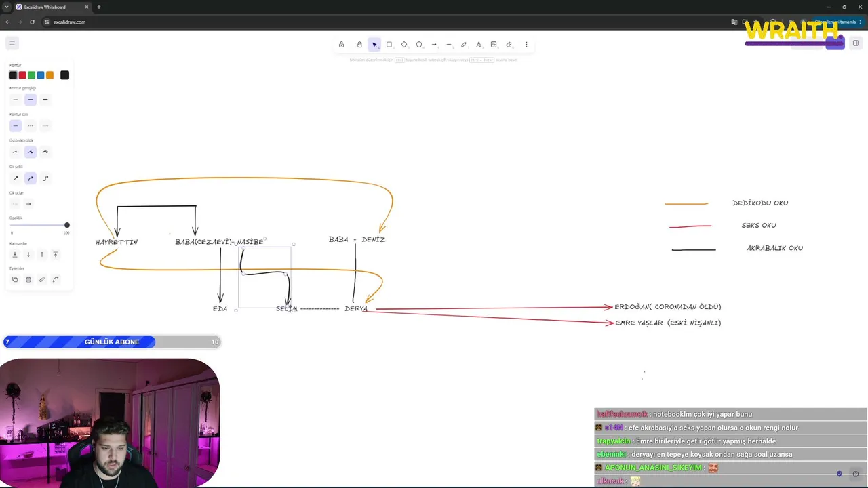Select the EMRE YAŞLAR (ESKİ NİŞANLI) text
The height and width of the screenshot is (488, 868).
coord(668,323)
